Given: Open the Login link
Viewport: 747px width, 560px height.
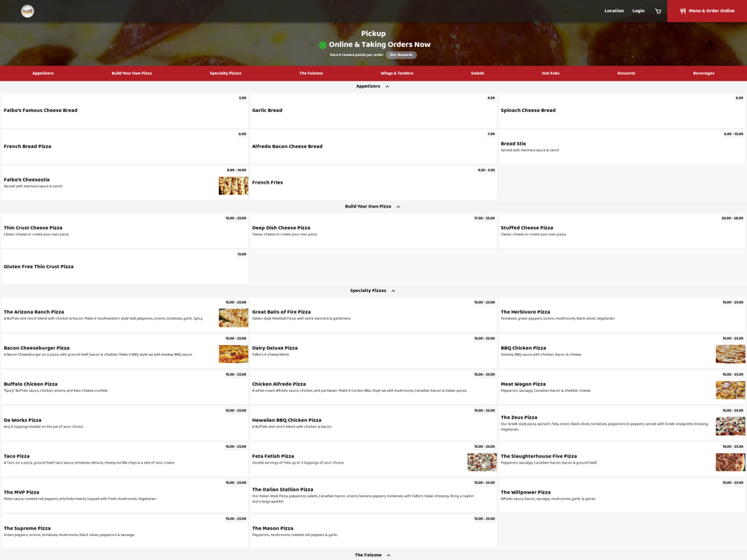Looking at the screenshot, I should [x=639, y=10].
